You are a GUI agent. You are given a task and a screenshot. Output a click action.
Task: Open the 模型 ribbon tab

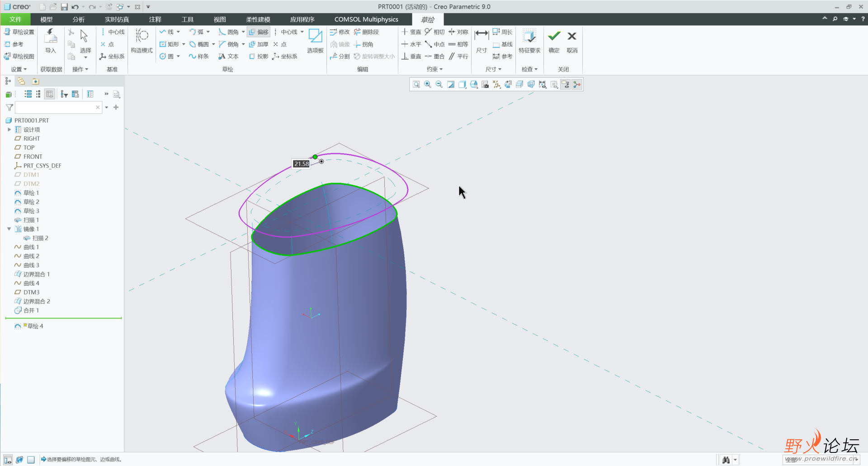[46, 19]
